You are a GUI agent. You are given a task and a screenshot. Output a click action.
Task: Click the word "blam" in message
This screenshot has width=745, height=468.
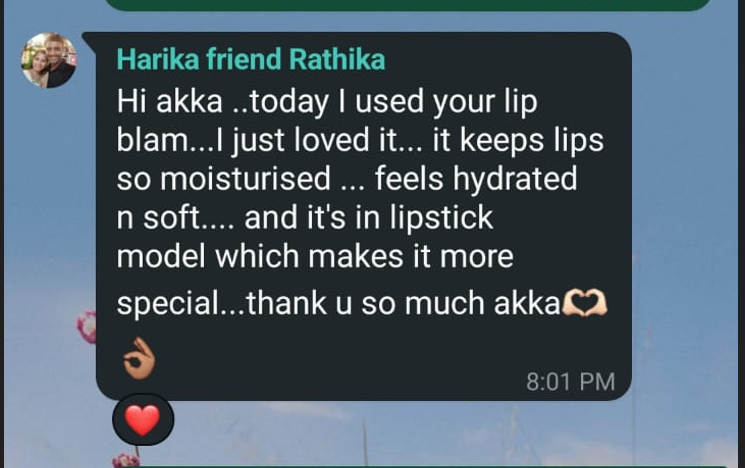pyautogui.click(x=152, y=140)
